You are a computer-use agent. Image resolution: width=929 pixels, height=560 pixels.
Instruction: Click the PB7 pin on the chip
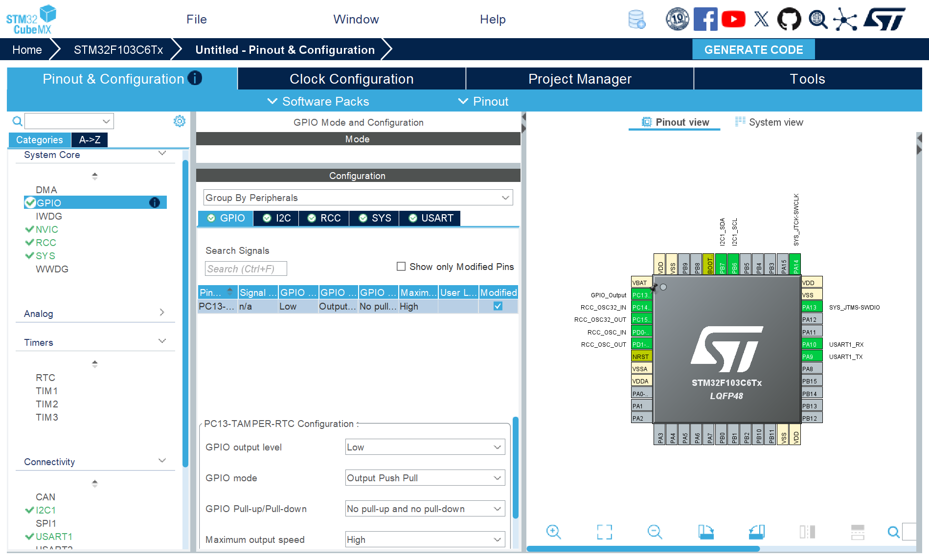(721, 264)
